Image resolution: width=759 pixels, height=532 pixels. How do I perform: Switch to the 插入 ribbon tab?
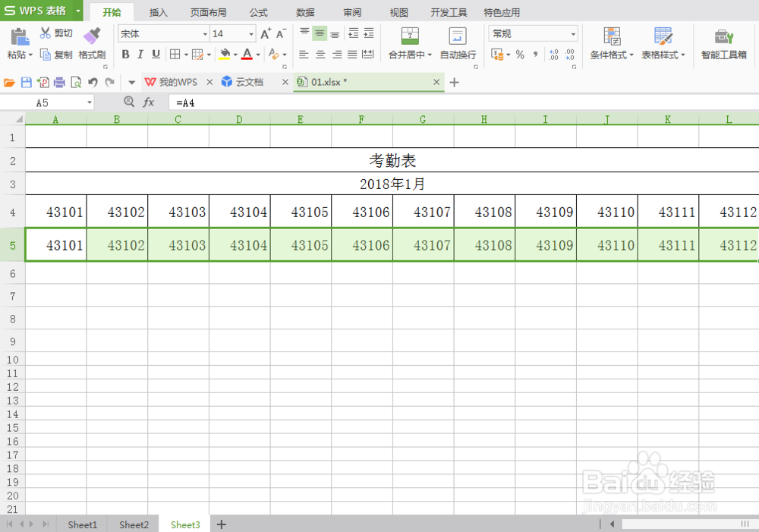click(x=158, y=12)
